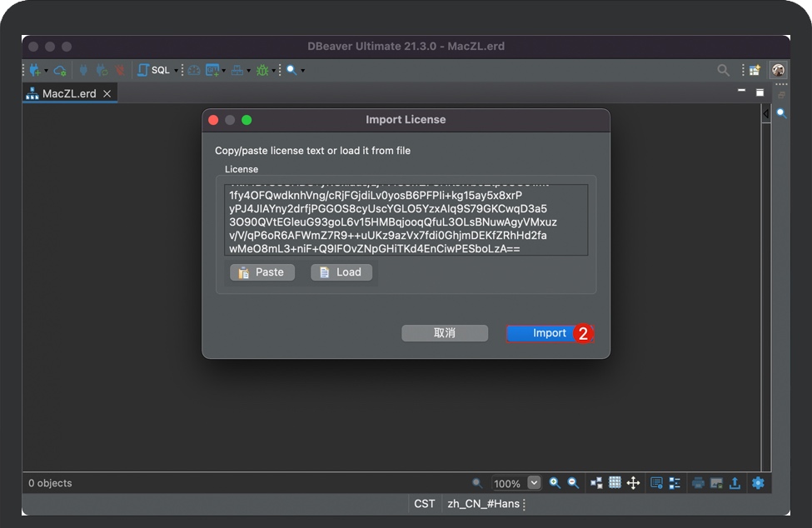Screen dimensions: 812x528
Task: Open diagram settings gear icon
Action: pyautogui.click(x=757, y=483)
